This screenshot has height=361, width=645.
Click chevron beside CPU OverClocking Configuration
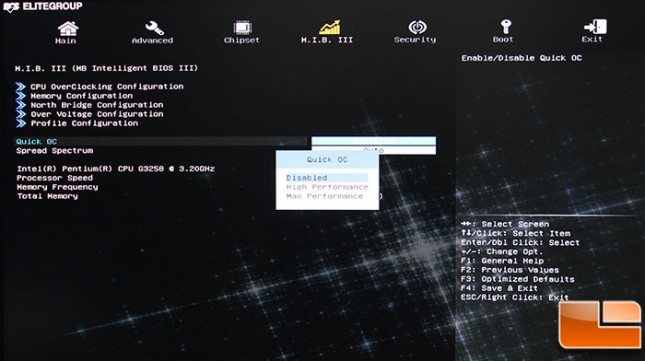point(21,86)
